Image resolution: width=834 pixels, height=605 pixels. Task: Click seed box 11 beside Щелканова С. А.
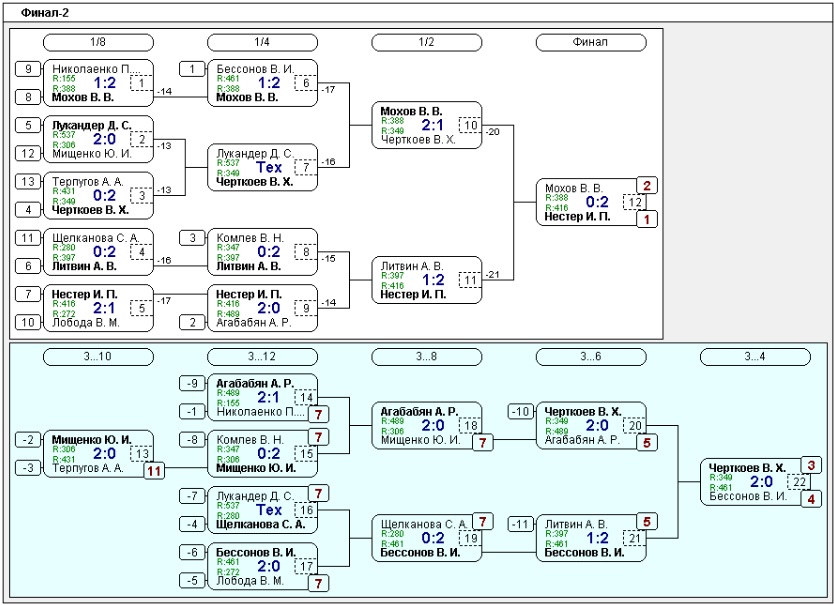click(x=28, y=238)
